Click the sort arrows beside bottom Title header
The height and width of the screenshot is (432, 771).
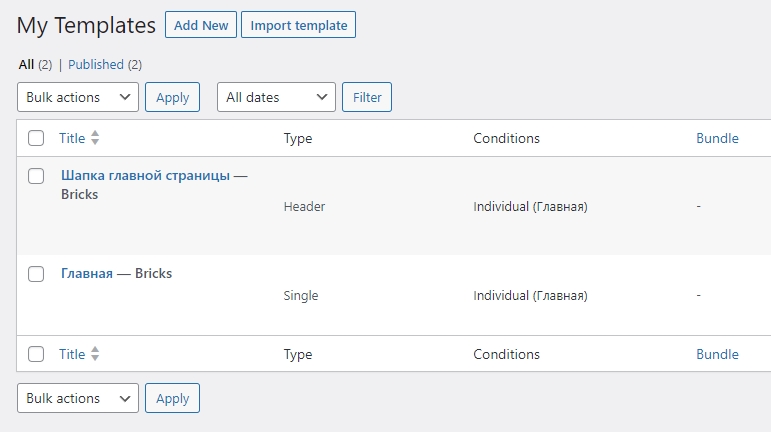(x=95, y=354)
